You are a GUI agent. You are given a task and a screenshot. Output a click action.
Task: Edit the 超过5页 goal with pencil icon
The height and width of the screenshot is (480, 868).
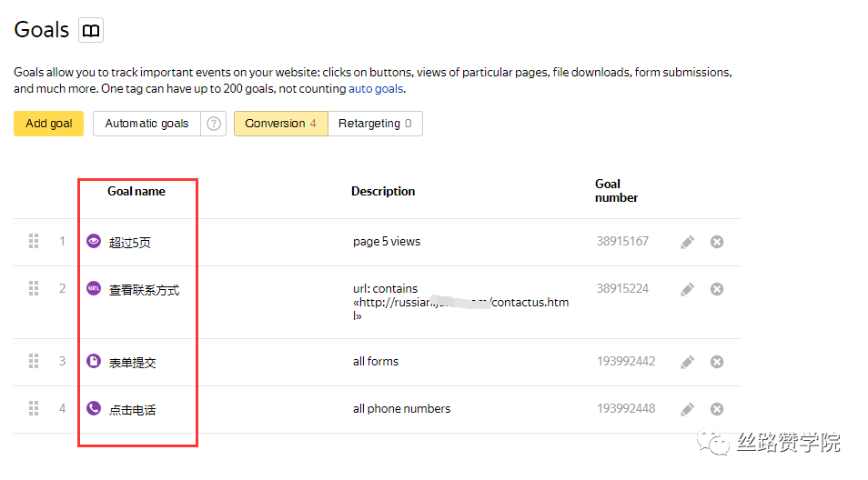(688, 242)
